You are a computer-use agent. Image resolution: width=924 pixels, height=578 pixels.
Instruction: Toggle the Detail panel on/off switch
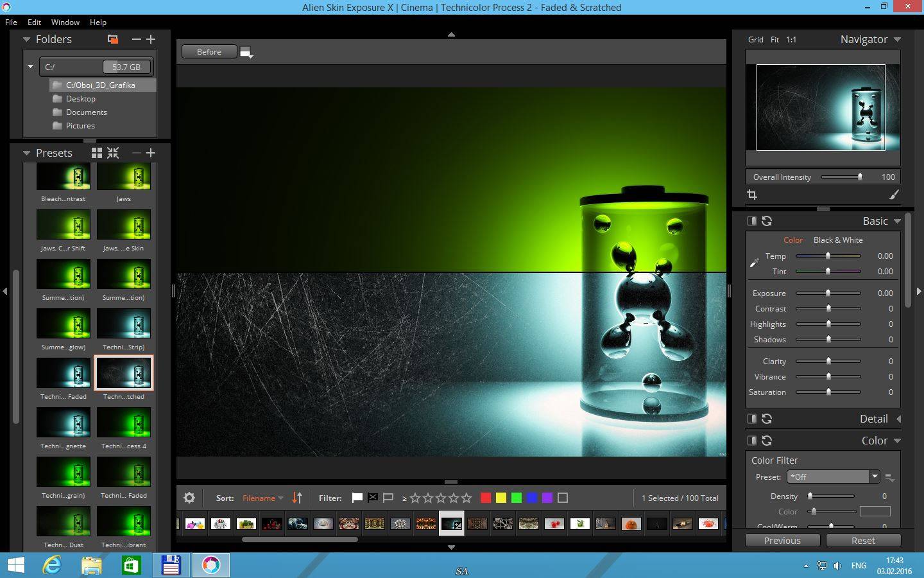click(x=752, y=419)
